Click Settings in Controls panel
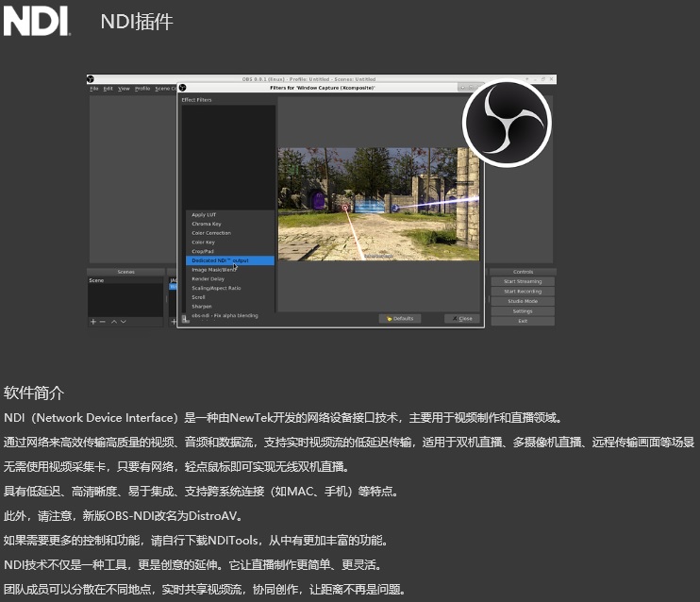 click(523, 310)
